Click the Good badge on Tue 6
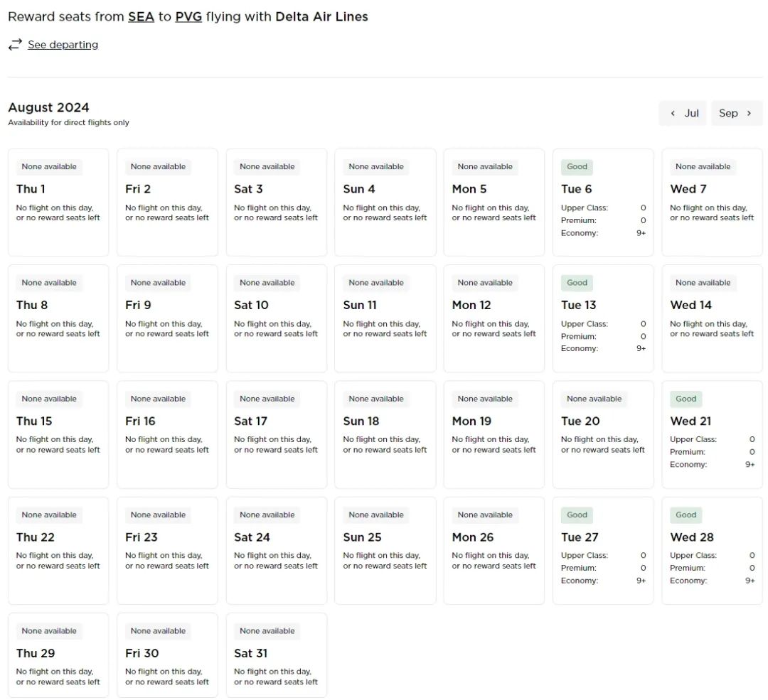The height and width of the screenshot is (700, 768). [x=577, y=167]
